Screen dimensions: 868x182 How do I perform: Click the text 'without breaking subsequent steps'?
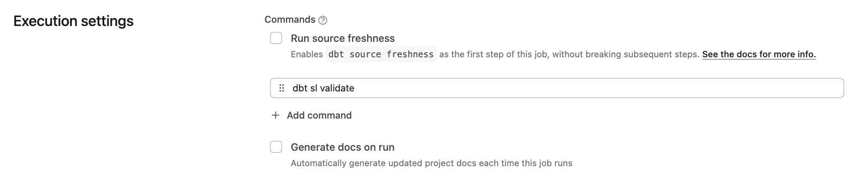625,54
